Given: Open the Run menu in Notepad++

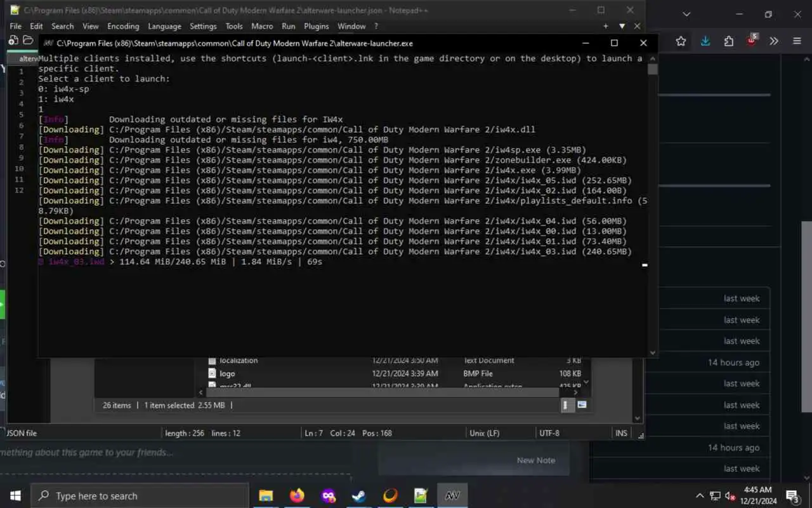Looking at the screenshot, I should [289, 26].
